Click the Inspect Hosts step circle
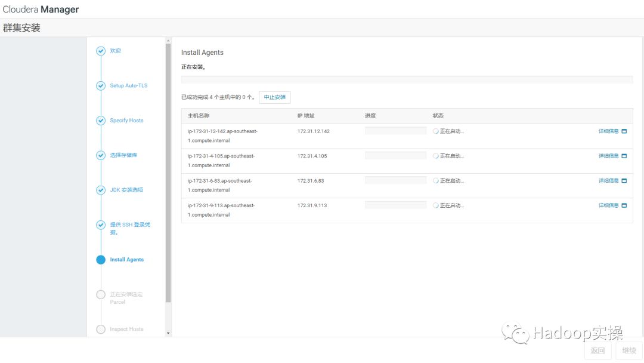644x363 pixels. coord(101,330)
